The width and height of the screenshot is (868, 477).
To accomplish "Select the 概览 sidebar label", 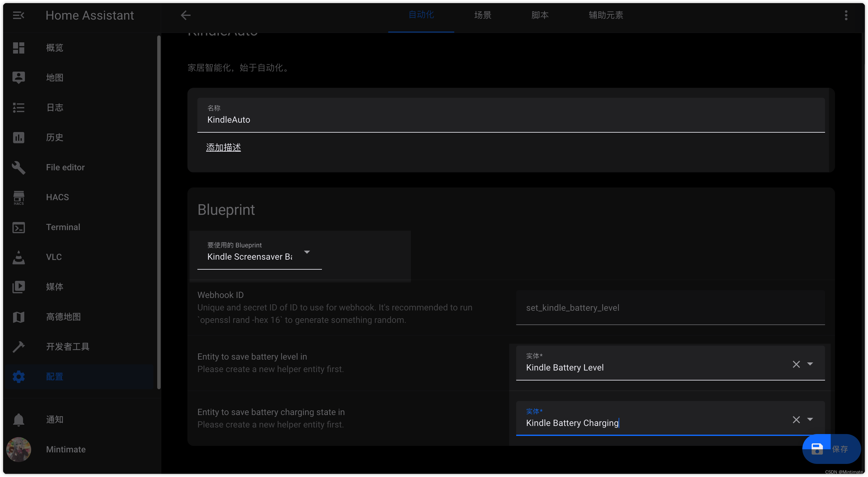I will click(54, 48).
